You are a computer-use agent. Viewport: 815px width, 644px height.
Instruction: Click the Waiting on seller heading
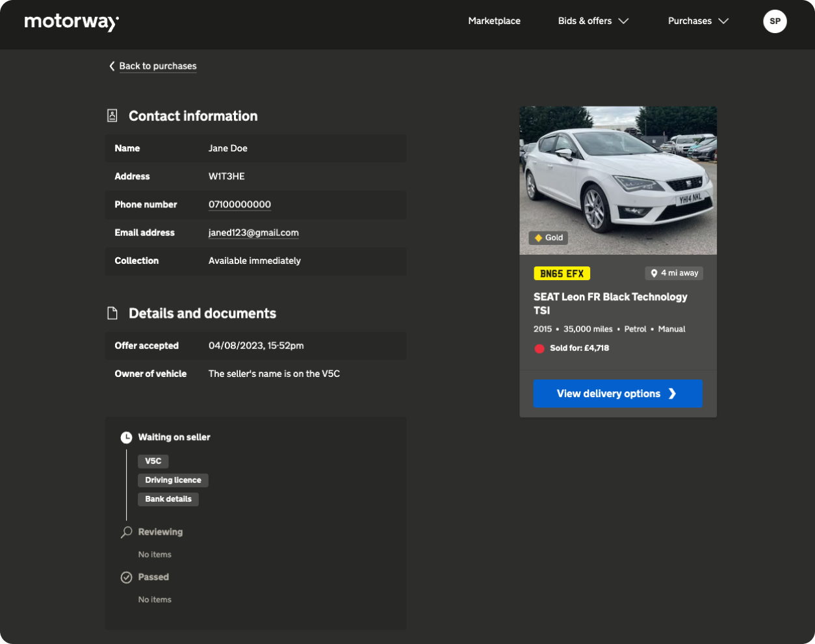click(174, 437)
